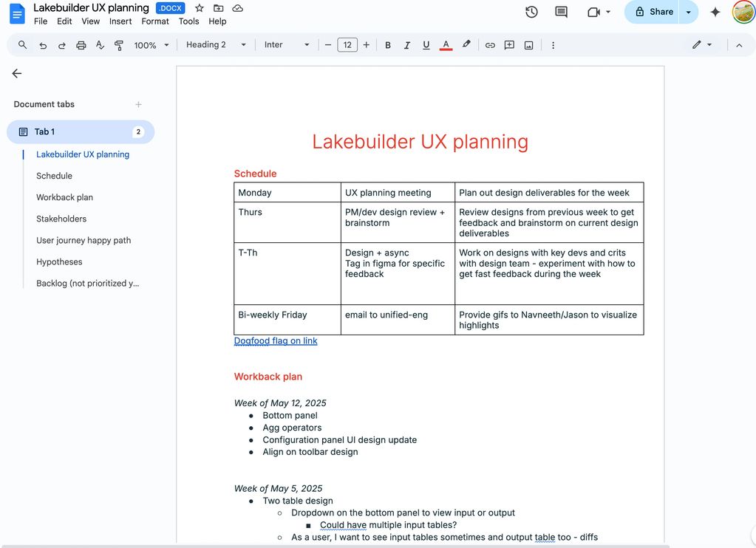Search the menus magnifier icon

point(22,45)
